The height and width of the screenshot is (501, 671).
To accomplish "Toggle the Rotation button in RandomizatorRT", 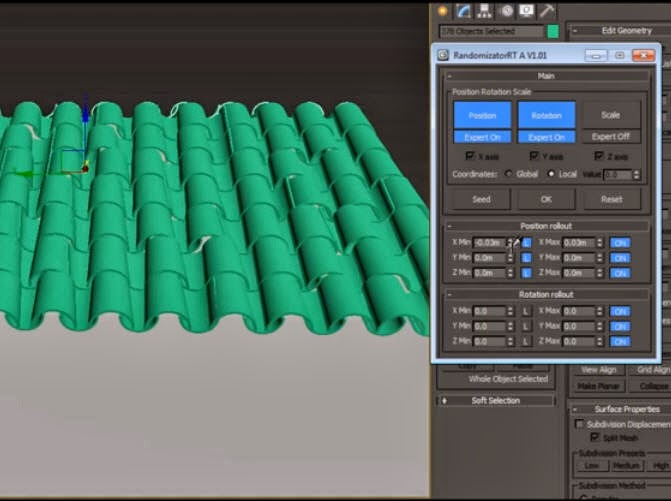I will (546, 115).
